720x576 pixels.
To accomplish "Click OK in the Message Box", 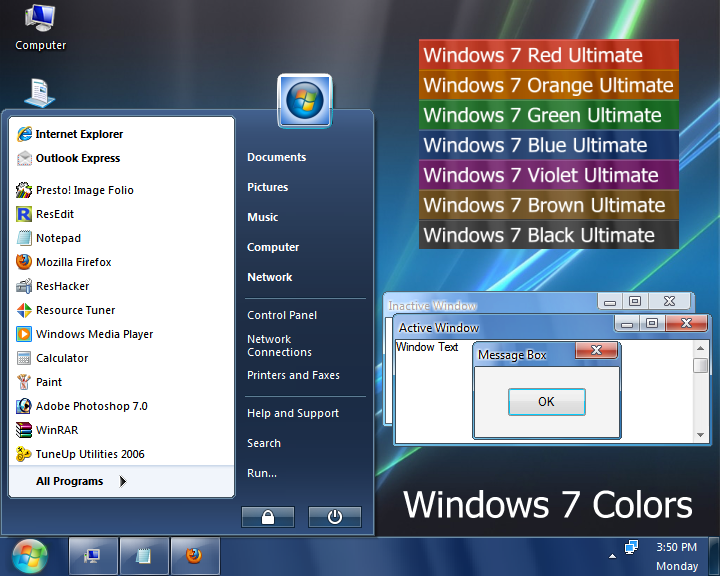I will pos(546,402).
